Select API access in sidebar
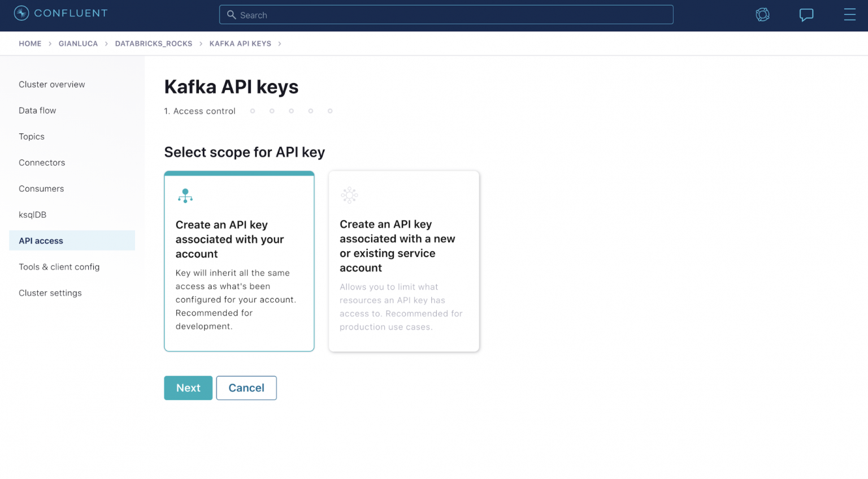Screen dimensions: 868x479 (72, 240)
